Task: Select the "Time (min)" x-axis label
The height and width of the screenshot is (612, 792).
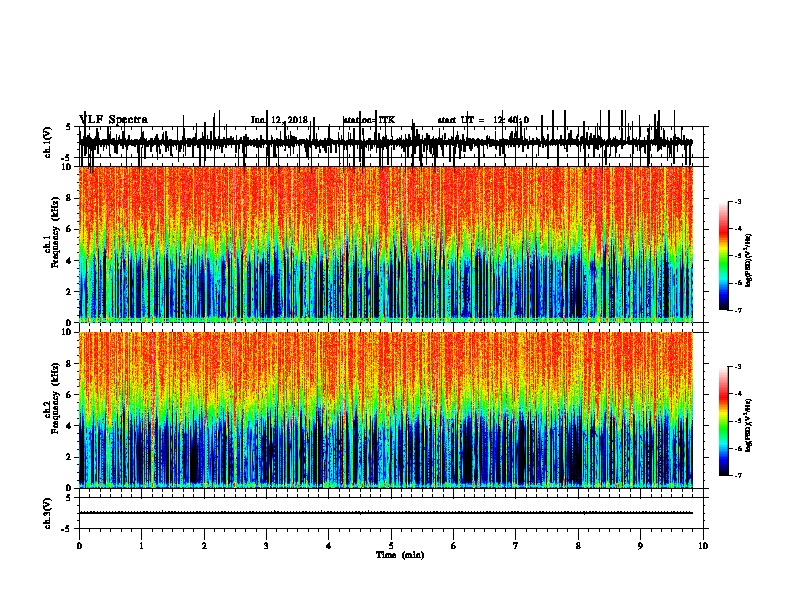Action: point(400,555)
